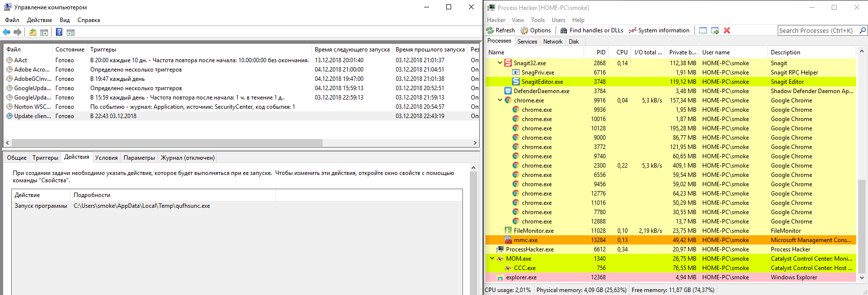
Task: Open the Триггеры tab
Action: pyautogui.click(x=45, y=158)
